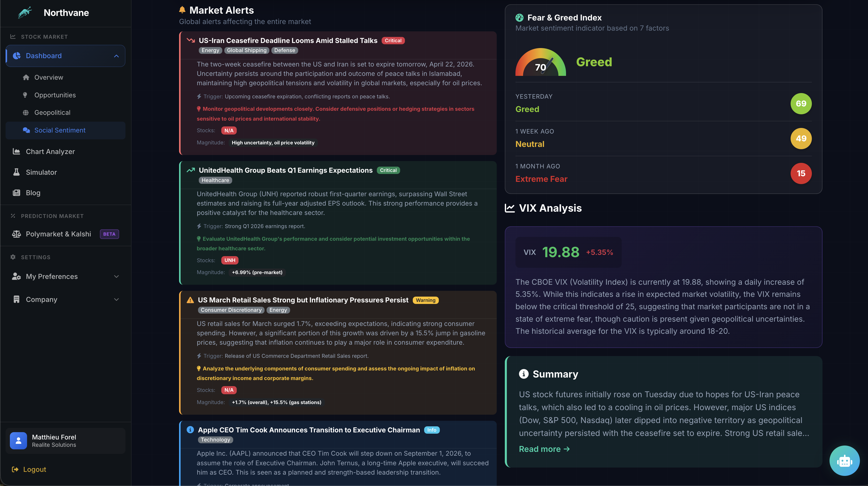The height and width of the screenshot is (486, 868).
Task: Click the Consumer Discretionary sector tag
Action: point(231,310)
